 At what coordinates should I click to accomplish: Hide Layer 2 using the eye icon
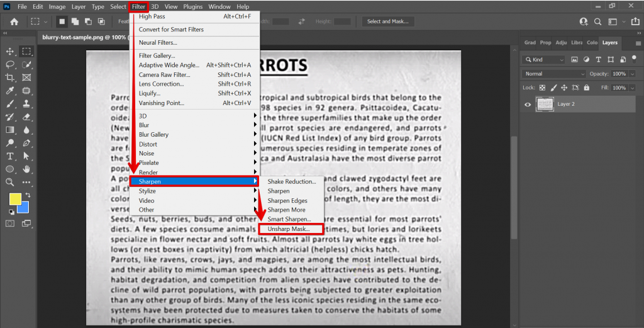coord(528,105)
